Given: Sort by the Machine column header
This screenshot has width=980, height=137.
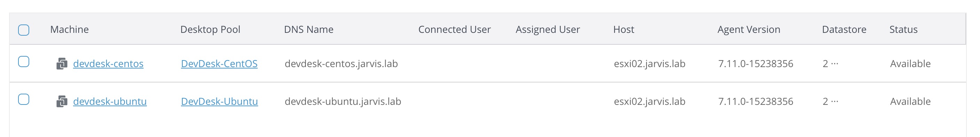Looking at the screenshot, I should tap(69, 29).
